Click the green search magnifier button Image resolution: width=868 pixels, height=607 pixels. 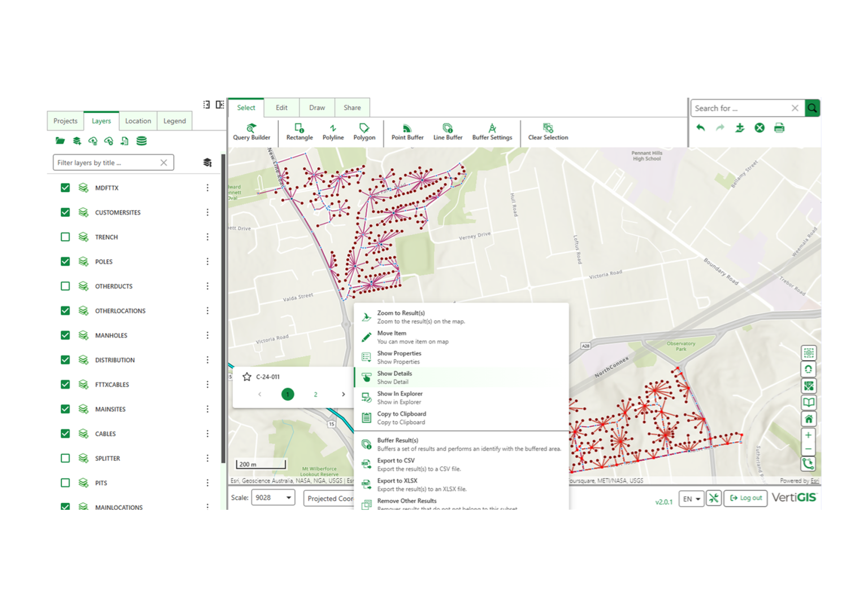(812, 108)
